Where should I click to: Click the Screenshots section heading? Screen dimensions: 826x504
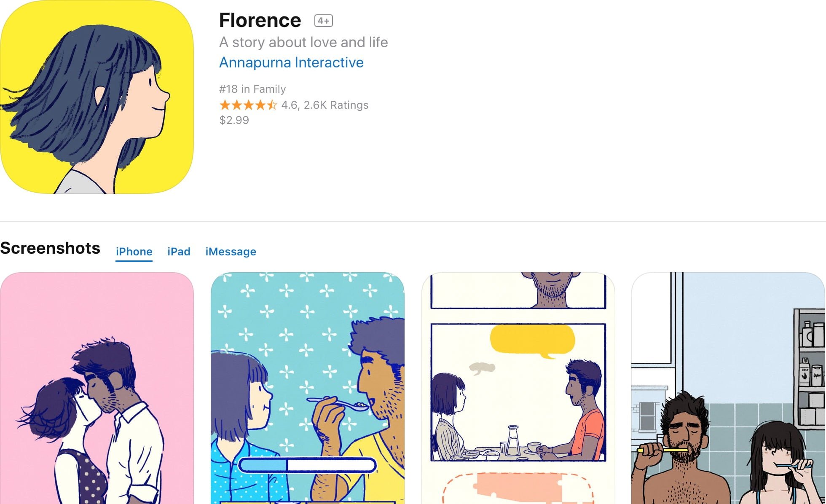[50, 248]
